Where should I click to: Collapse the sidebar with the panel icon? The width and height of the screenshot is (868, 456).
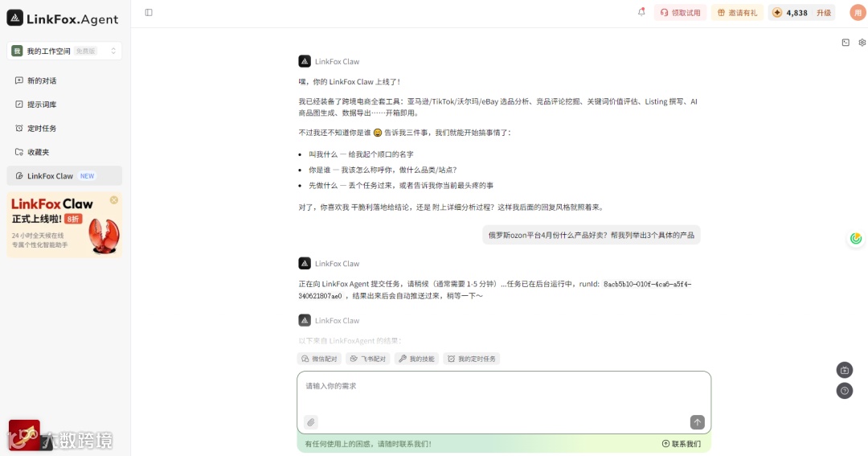tap(149, 12)
